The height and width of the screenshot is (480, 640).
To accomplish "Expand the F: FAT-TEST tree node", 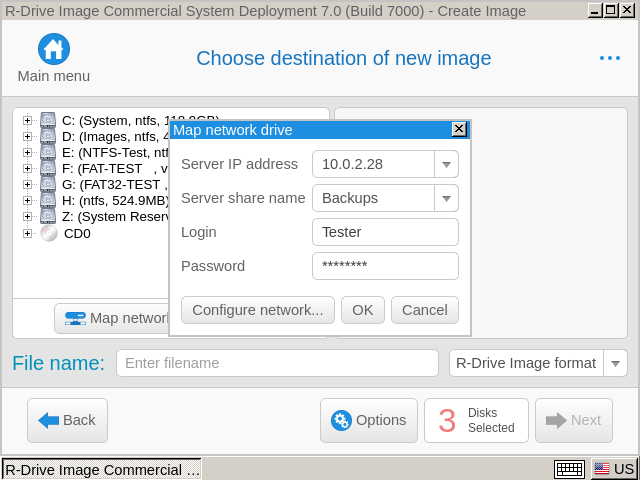I will (27, 168).
